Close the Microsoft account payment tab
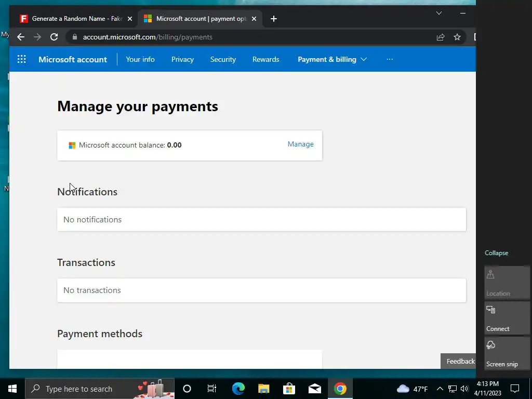Image resolution: width=532 pixels, height=399 pixels. pyautogui.click(x=254, y=19)
